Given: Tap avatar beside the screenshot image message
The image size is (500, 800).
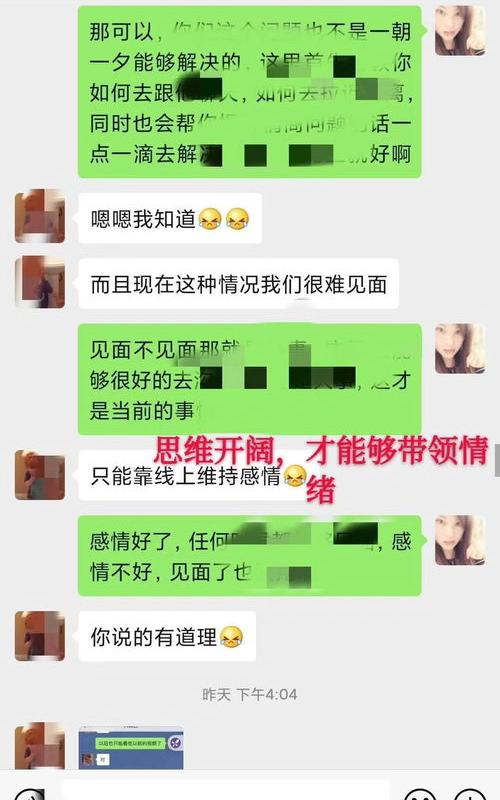Looking at the screenshot, I should pos(40,745).
